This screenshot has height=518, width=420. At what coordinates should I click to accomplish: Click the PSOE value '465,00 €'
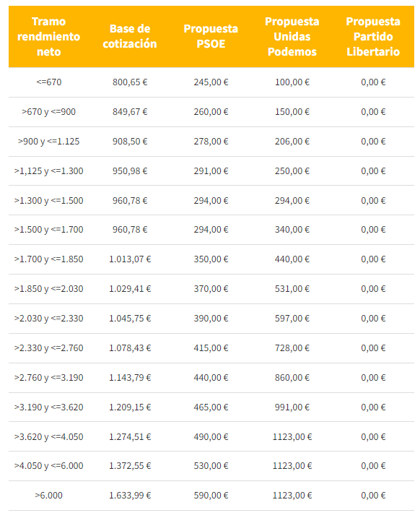(211, 407)
